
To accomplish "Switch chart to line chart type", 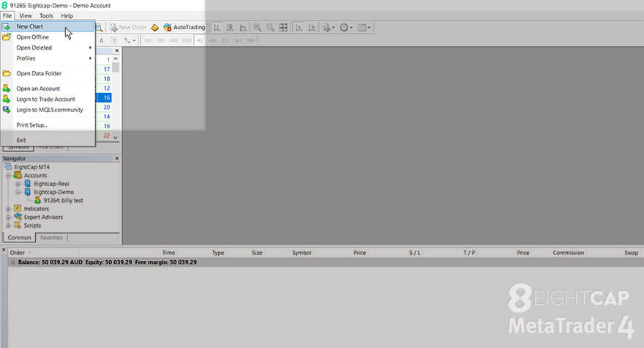I will (243, 28).
